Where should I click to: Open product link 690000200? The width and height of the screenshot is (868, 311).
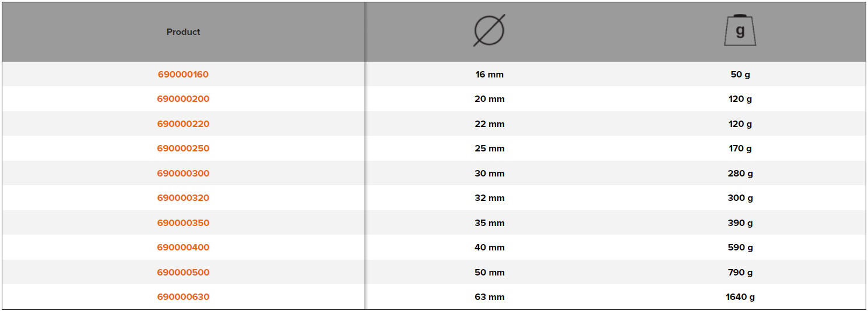tap(183, 99)
